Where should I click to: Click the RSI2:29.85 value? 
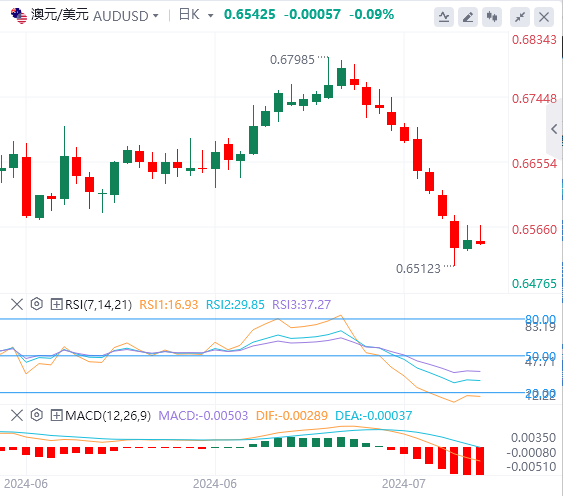click(235, 305)
